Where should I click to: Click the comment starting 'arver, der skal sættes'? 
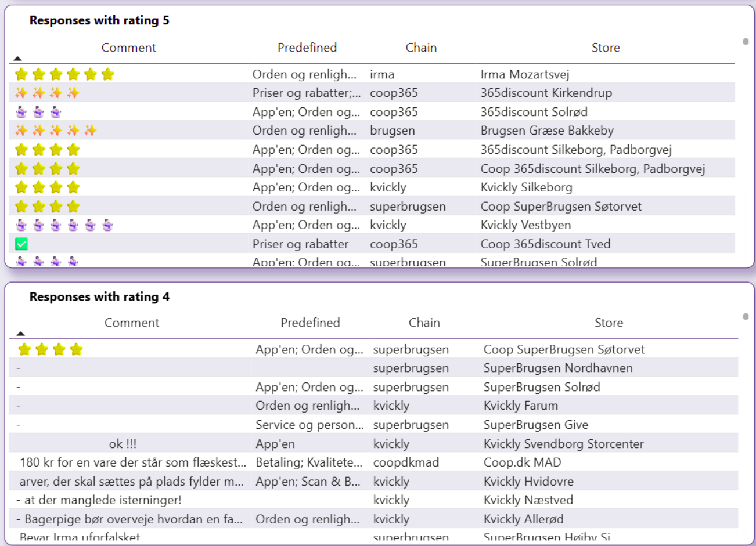pos(132,482)
